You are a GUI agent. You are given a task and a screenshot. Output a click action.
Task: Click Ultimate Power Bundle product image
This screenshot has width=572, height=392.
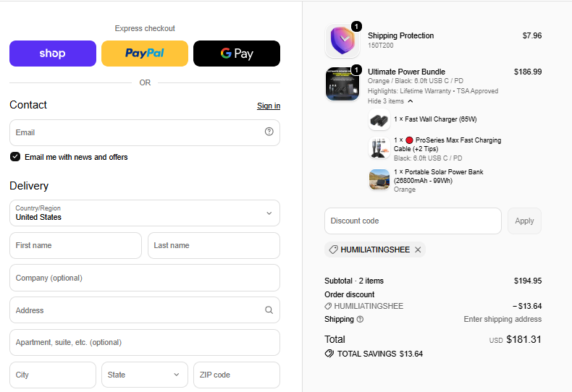[342, 84]
